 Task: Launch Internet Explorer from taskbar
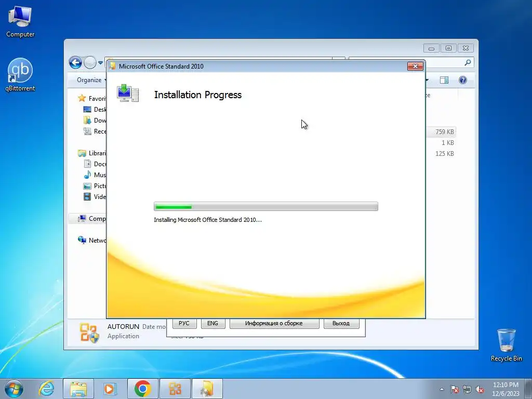(46, 389)
